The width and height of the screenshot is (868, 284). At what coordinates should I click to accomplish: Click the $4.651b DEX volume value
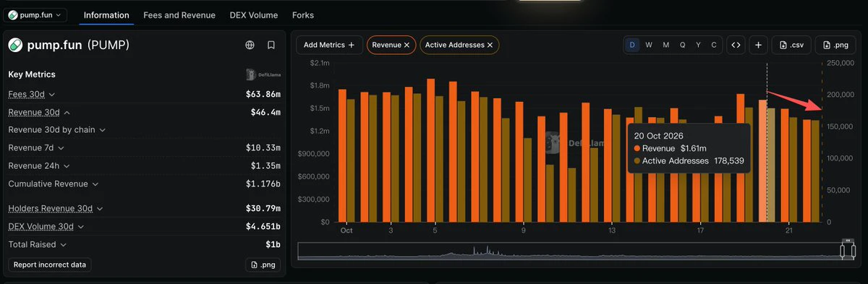tap(263, 226)
